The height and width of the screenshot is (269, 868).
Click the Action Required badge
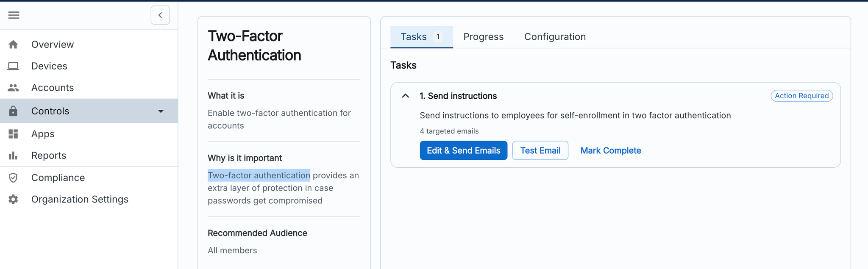click(801, 96)
